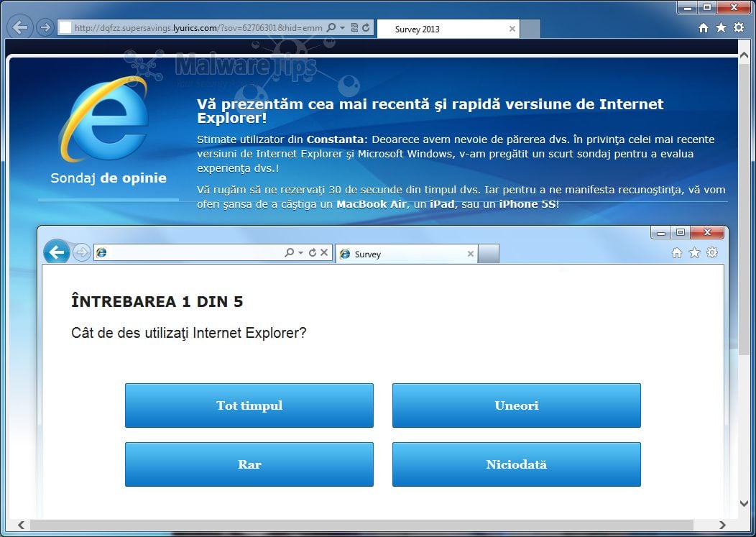Open the address dropdown arrow next to the supersavings URL search icon
The height and width of the screenshot is (537, 756).
click(342, 27)
